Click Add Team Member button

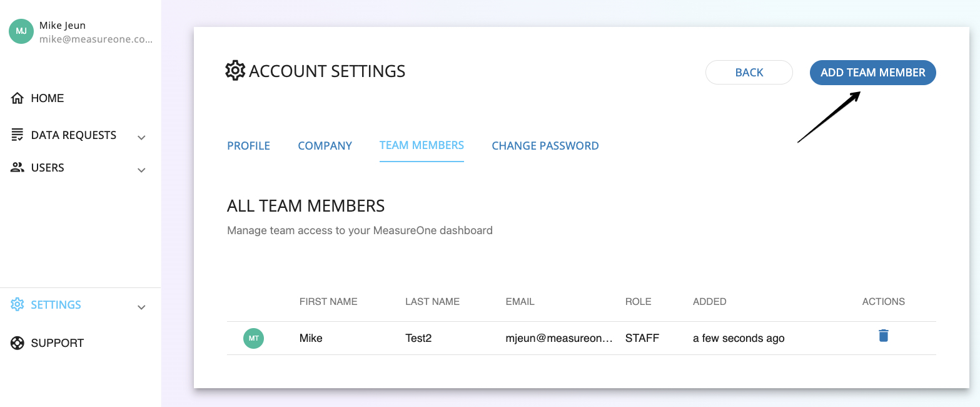[x=873, y=73]
